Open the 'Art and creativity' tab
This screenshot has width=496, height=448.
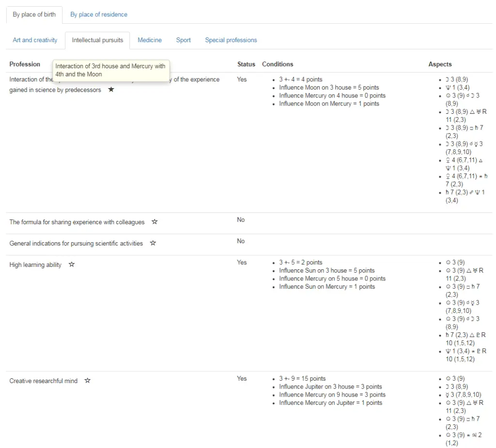tap(35, 40)
